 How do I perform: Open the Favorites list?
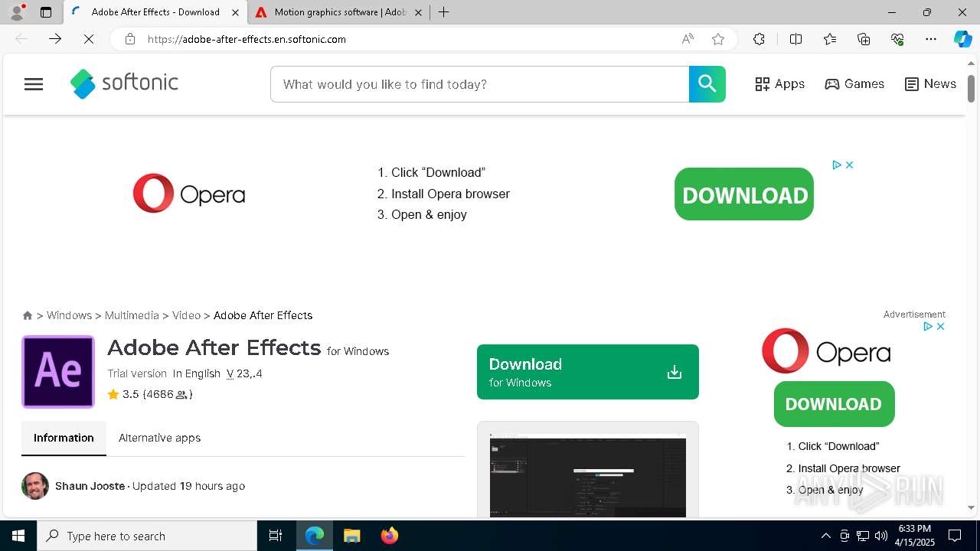830,39
